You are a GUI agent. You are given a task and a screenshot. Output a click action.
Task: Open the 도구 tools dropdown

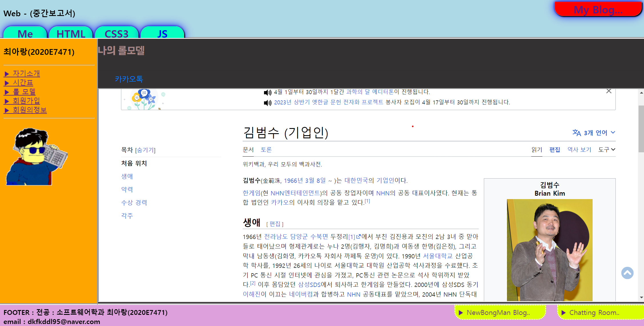pos(607,149)
